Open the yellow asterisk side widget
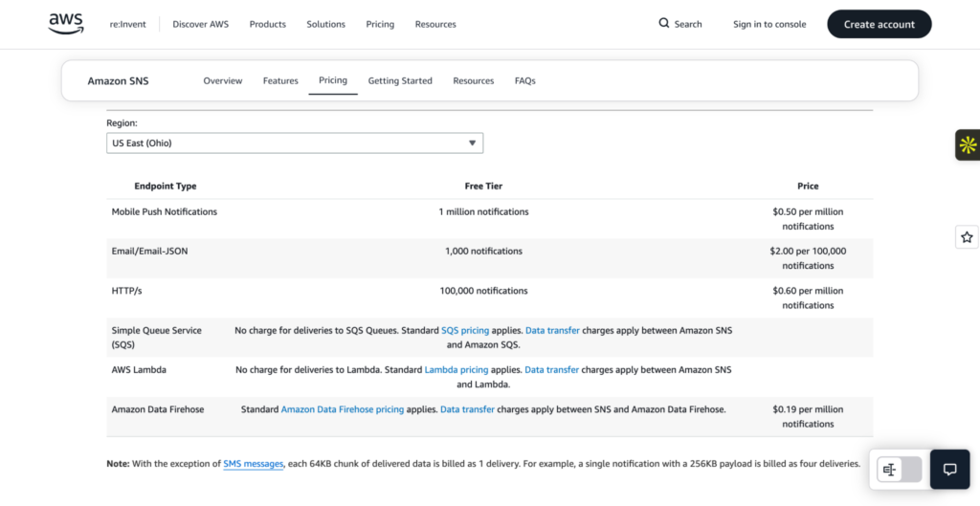The width and height of the screenshot is (980, 506). coord(968,145)
